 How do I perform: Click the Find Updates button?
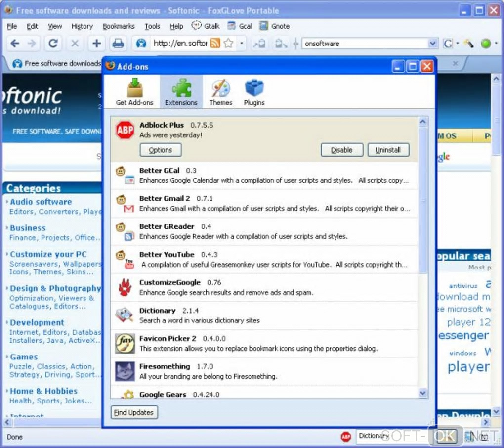pos(134,412)
